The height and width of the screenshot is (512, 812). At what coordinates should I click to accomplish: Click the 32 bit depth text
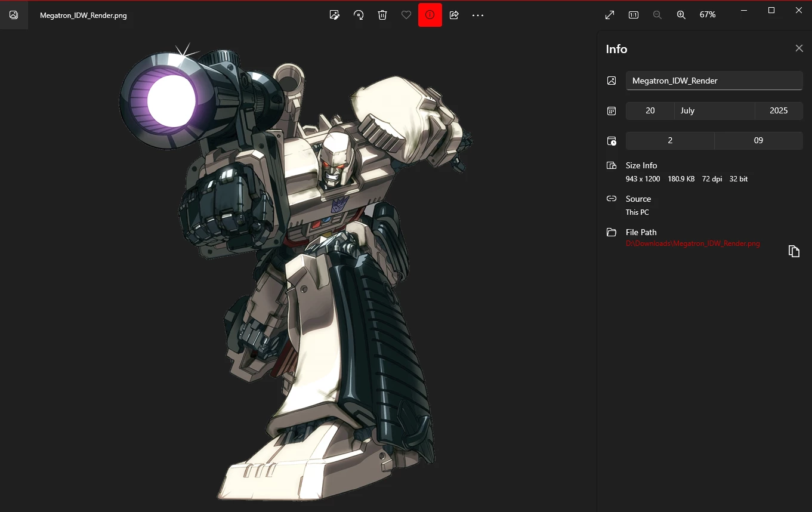pos(739,178)
